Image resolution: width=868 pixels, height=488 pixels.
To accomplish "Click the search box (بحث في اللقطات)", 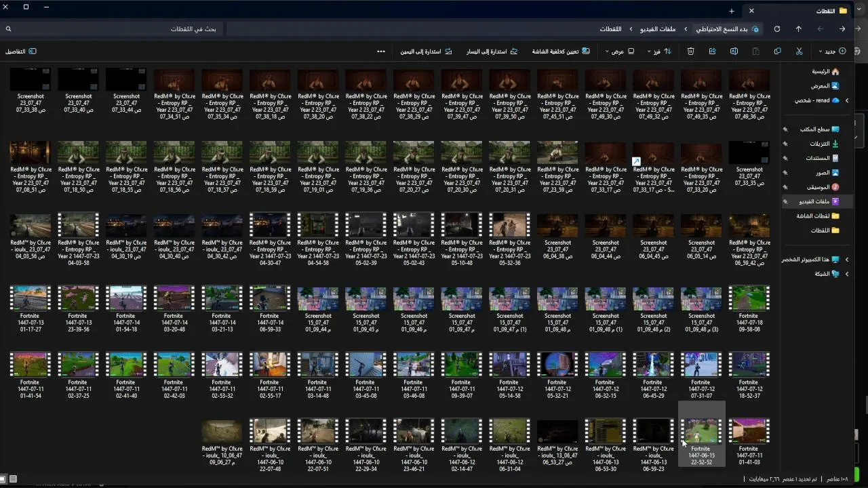I will (112, 29).
